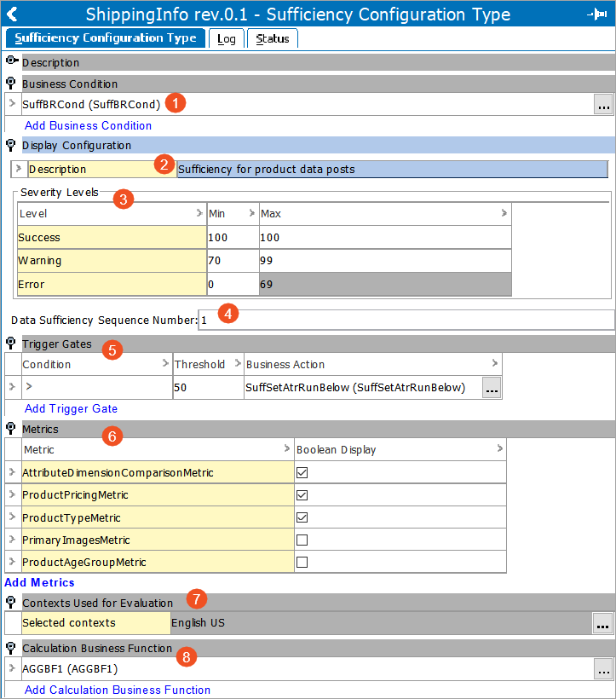616x699 pixels.
Task: Open Level column header arrow
Action: (x=199, y=213)
